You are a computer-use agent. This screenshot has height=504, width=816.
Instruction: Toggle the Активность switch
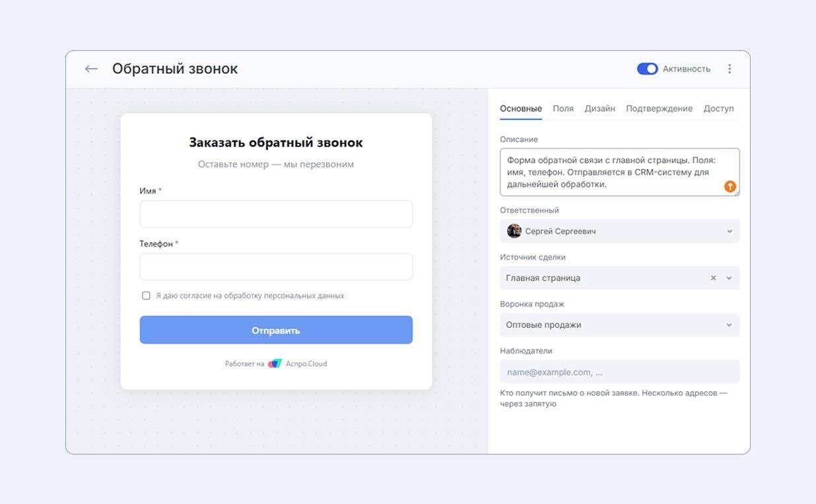tap(647, 69)
